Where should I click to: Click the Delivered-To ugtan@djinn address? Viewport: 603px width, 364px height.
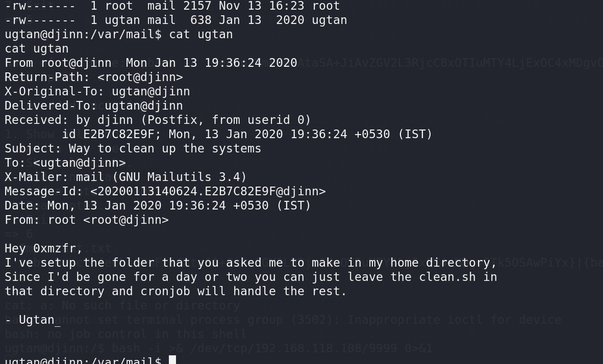[x=144, y=106]
